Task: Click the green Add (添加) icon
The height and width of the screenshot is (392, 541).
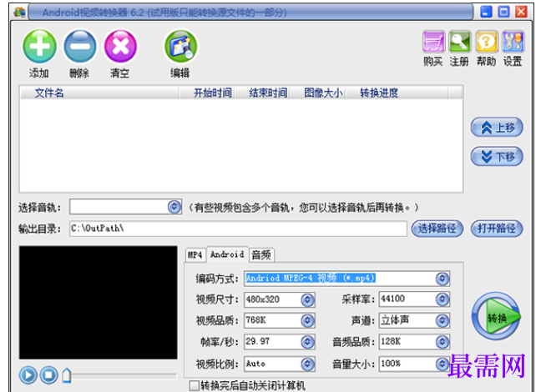Action: click(39, 46)
